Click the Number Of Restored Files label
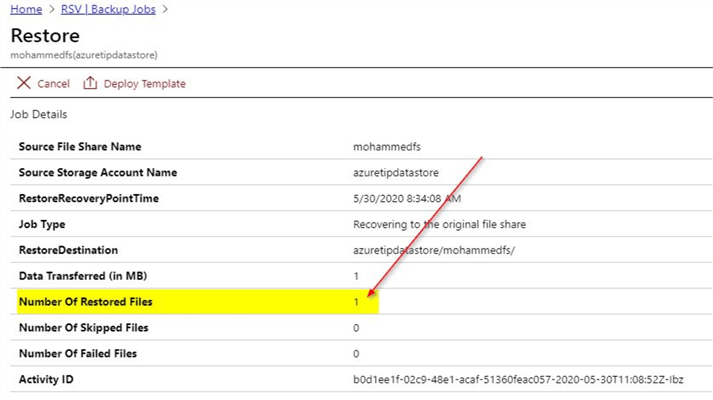Image resolution: width=713 pixels, height=400 pixels. click(x=86, y=301)
